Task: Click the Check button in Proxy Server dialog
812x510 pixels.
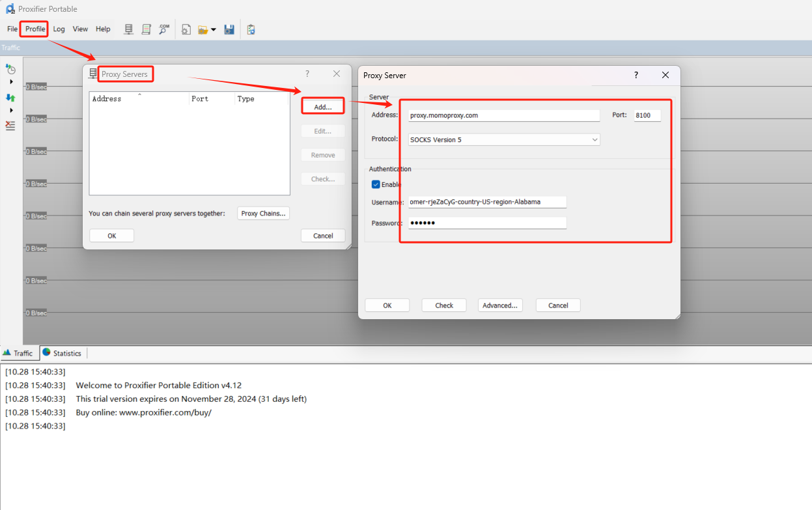Action: pyautogui.click(x=444, y=305)
